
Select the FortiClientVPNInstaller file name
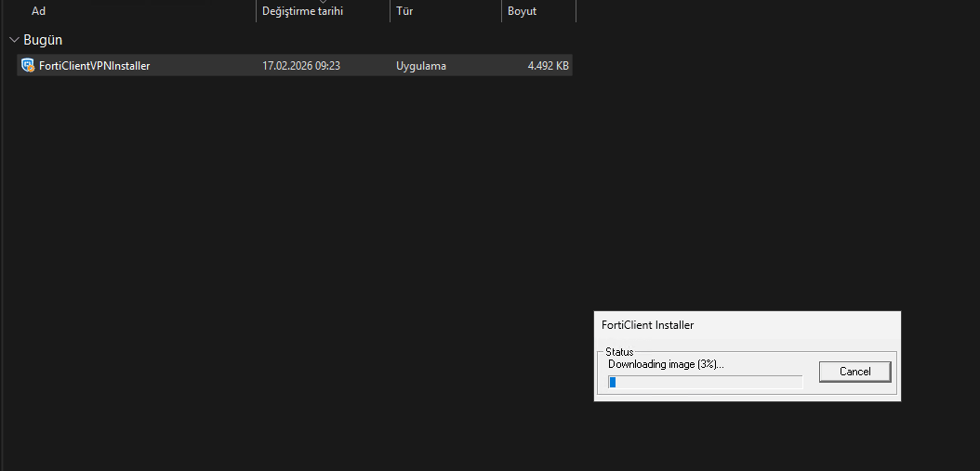click(95, 66)
